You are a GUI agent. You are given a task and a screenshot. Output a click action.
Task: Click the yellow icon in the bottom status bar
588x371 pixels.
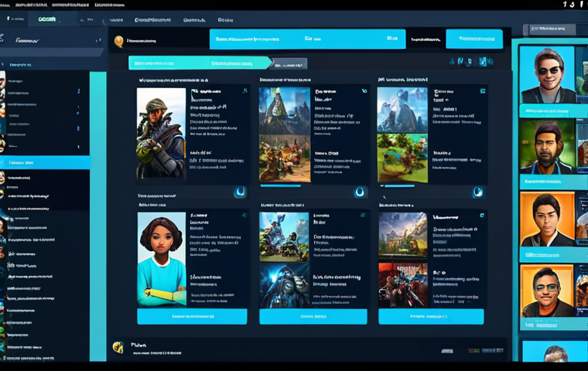pos(118,347)
